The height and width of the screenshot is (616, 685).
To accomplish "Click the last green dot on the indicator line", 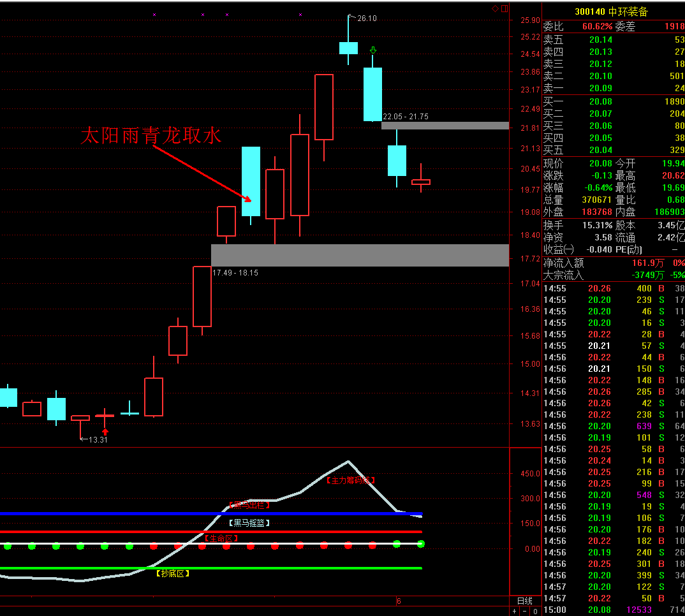I will (x=421, y=544).
